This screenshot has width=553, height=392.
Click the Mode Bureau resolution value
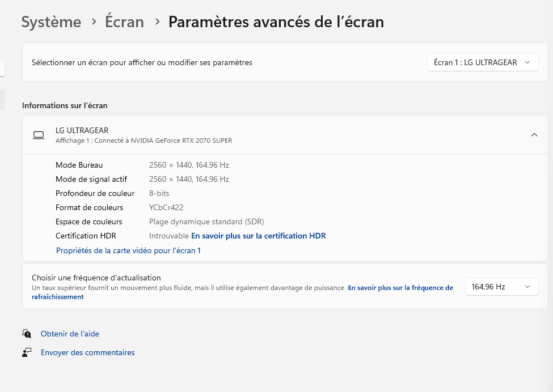tap(189, 165)
